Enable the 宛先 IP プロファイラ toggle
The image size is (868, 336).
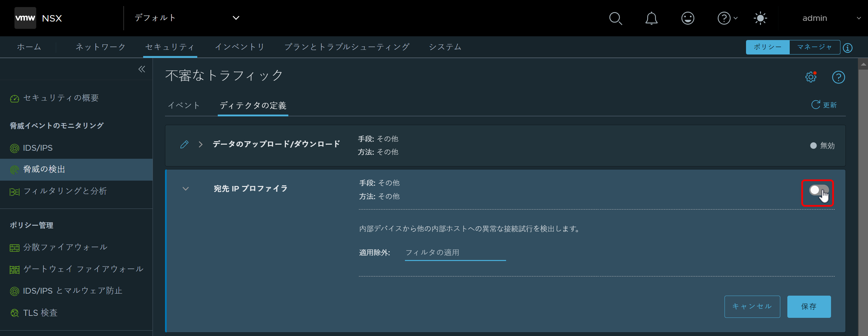point(819,190)
